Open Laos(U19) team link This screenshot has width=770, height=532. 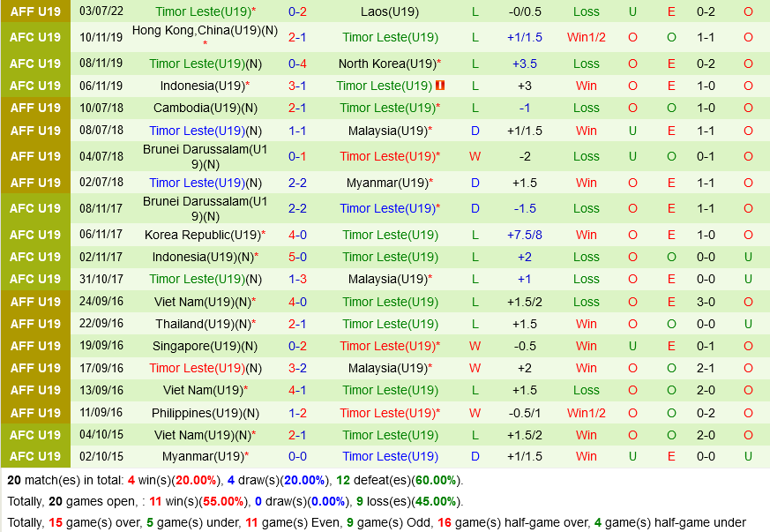[x=390, y=11]
